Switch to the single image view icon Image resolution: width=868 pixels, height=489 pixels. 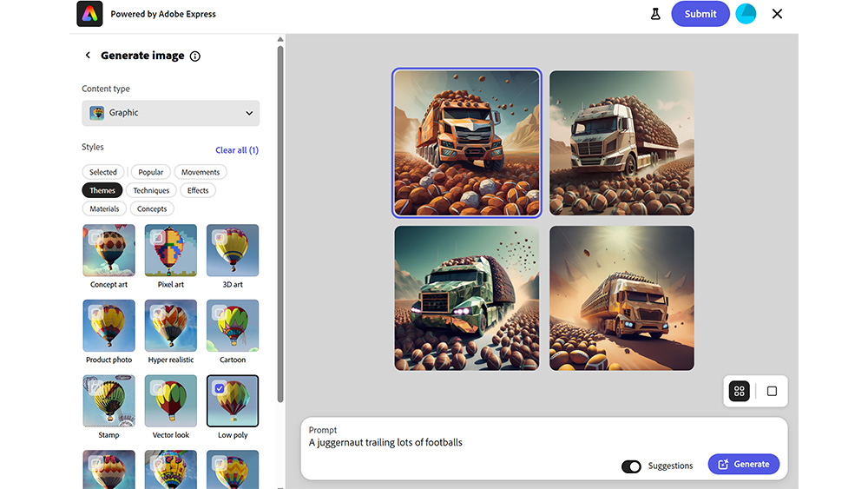pos(772,392)
